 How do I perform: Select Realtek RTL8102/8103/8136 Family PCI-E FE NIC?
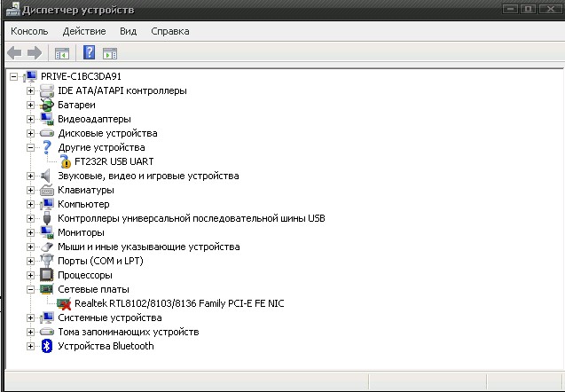[x=172, y=303]
